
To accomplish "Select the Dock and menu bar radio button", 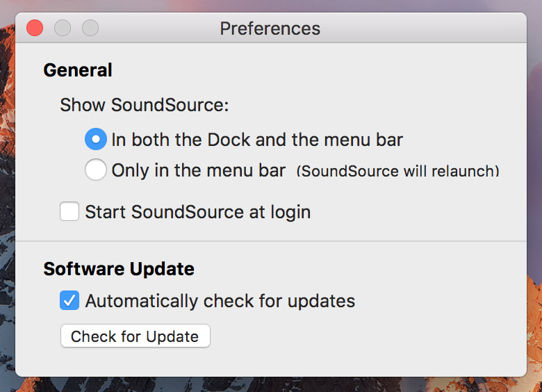I will click(x=96, y=139).
